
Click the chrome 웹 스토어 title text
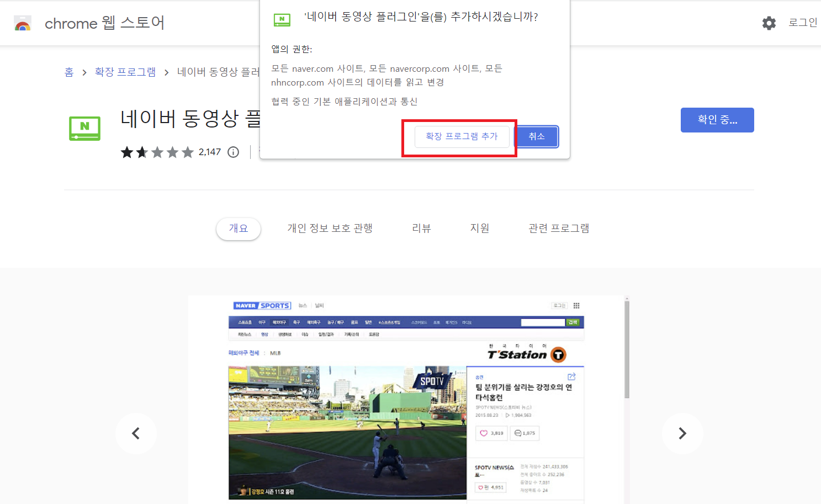[x=104, y=23]
